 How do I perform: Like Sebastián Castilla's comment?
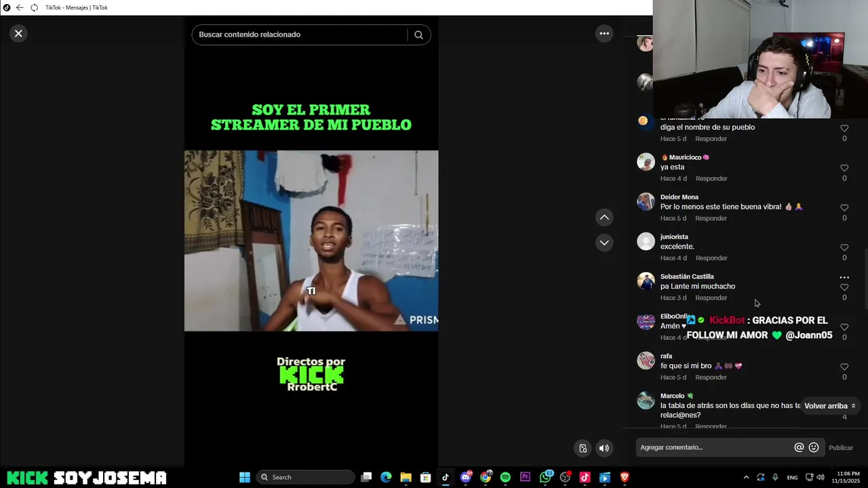coord(844,287)
